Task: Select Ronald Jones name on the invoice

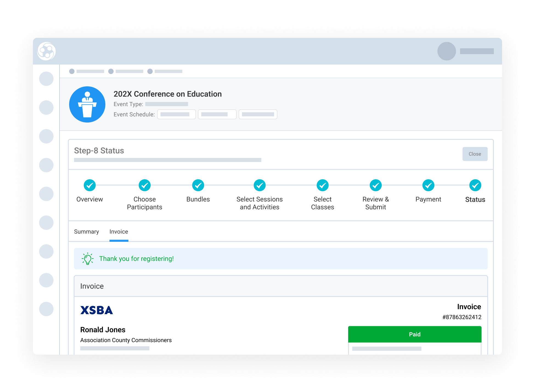Action: point(103,329)
